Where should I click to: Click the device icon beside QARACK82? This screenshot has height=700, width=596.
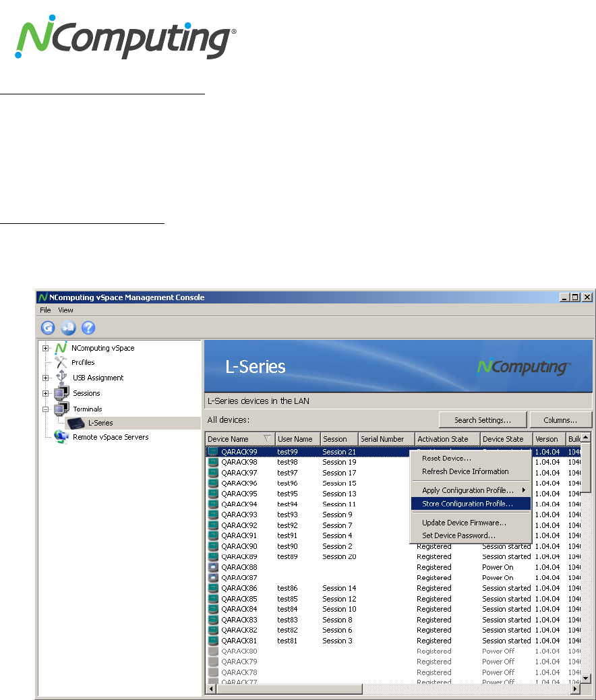click(x=214, y=630)
